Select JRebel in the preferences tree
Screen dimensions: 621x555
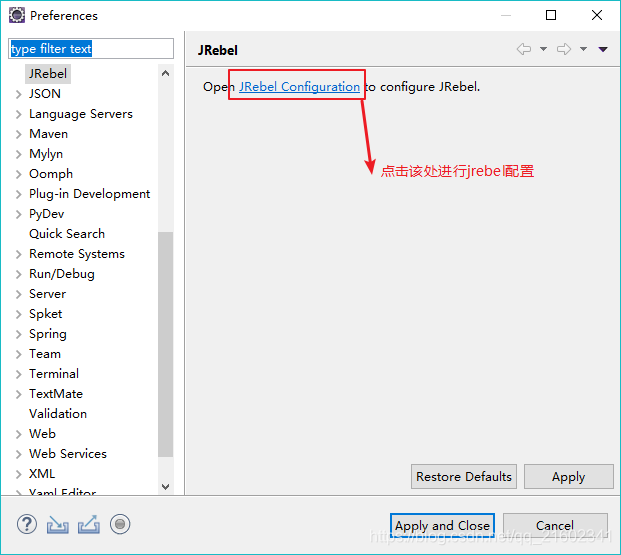[48, 74]
